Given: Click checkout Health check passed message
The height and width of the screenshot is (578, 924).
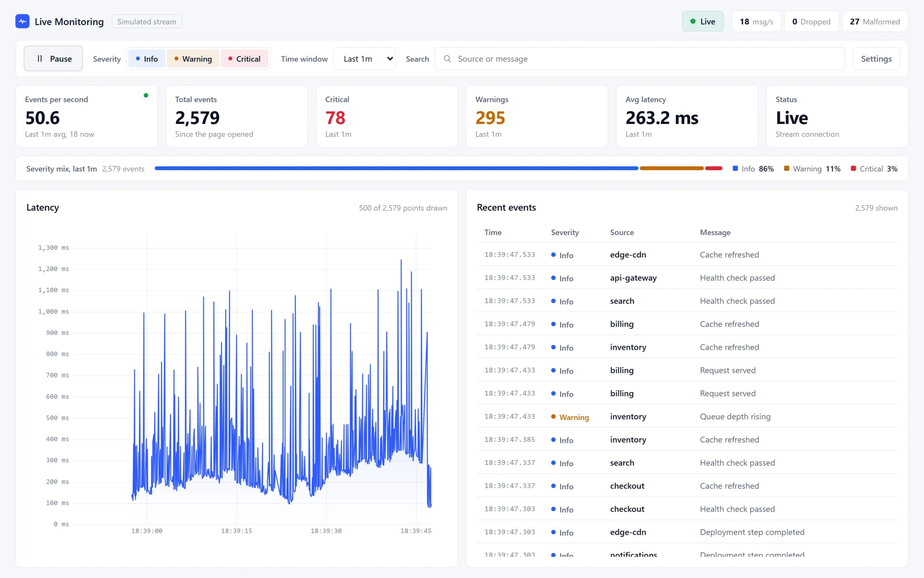Looking at the screenshot, I should [x=737, y=509].
